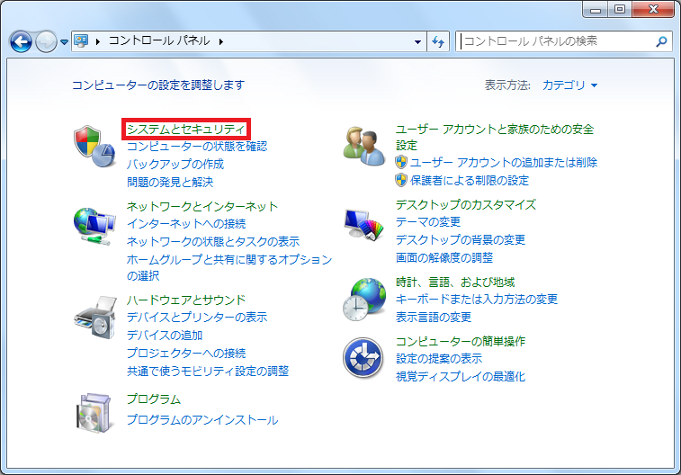This screenshot has height=475, width=681.
Task: Click the Network and Internet icon
Action: [95, 226]
